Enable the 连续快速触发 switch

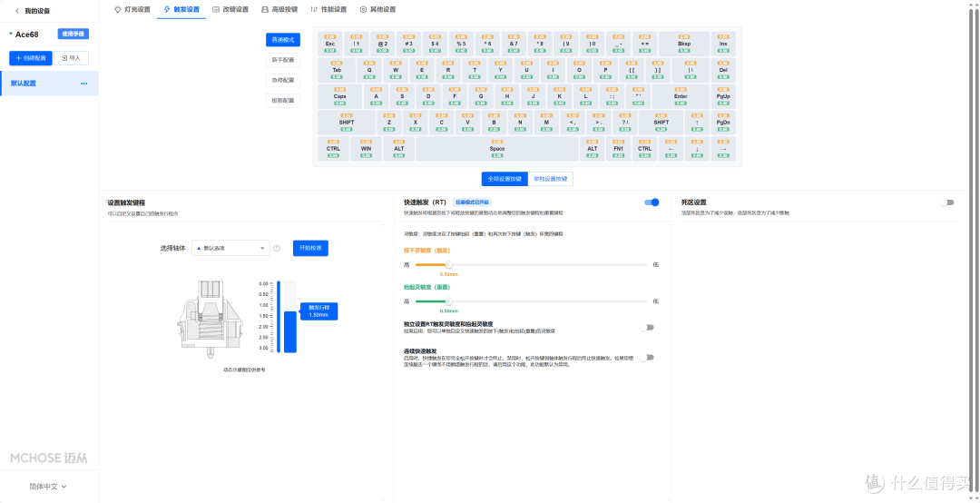pos(647,357)
